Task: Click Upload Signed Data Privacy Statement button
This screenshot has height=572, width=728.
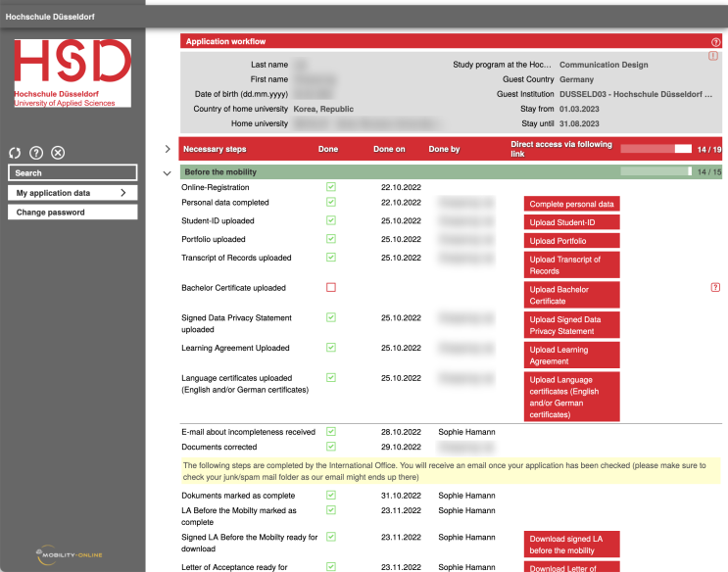Action: coord(571,325)
